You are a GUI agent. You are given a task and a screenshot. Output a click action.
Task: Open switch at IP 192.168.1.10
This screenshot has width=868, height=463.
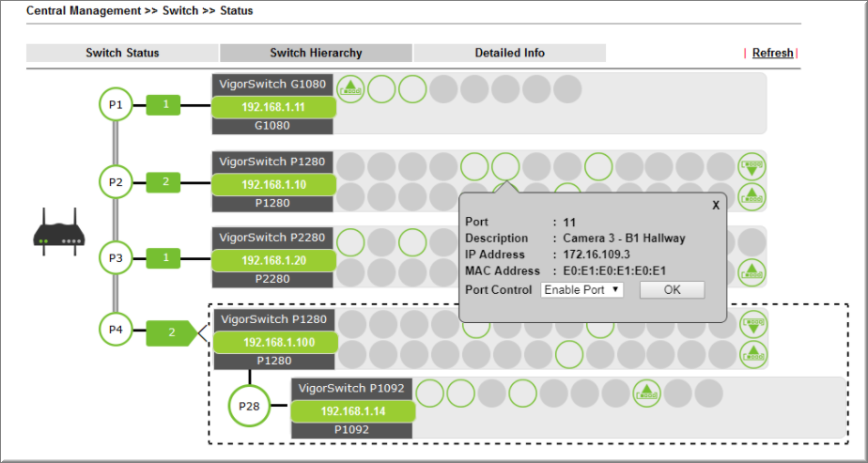coord(273,184)
